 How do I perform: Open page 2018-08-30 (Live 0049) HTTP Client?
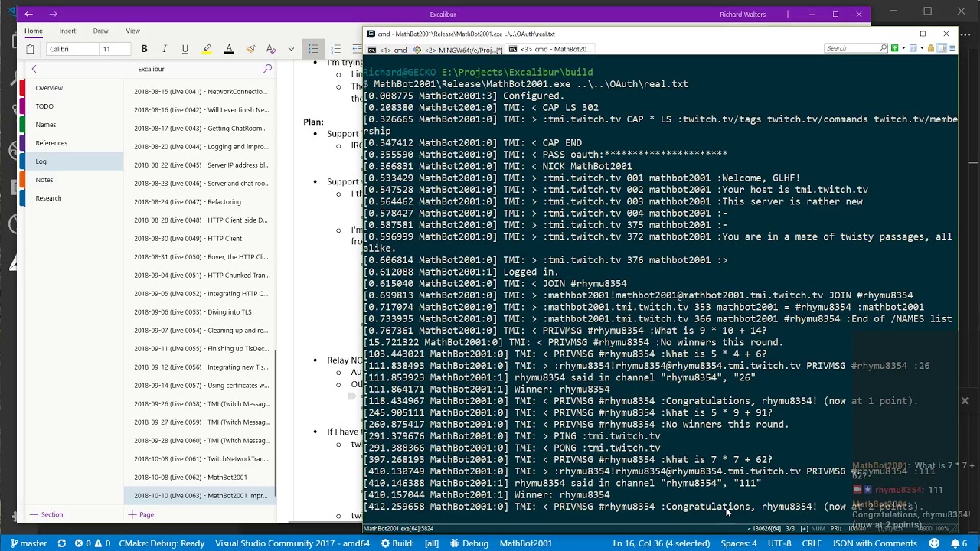pos(200,239)
